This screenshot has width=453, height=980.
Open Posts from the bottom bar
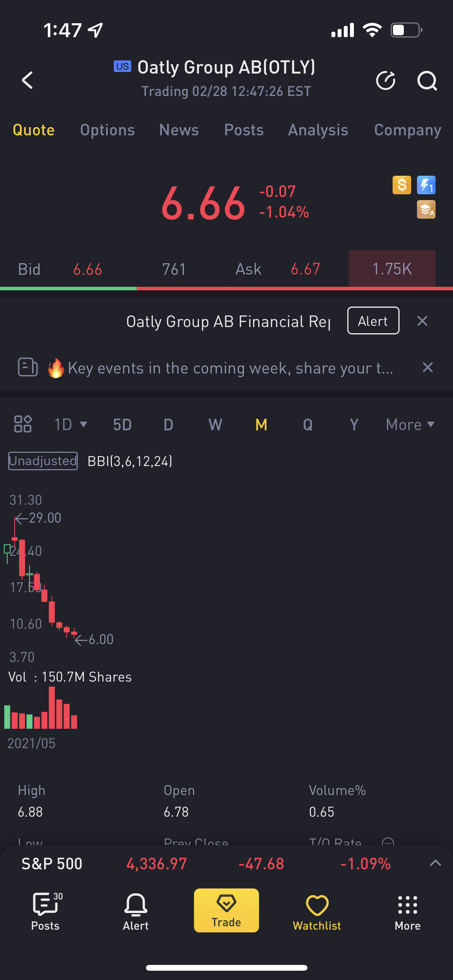click(x=45, y=910)
